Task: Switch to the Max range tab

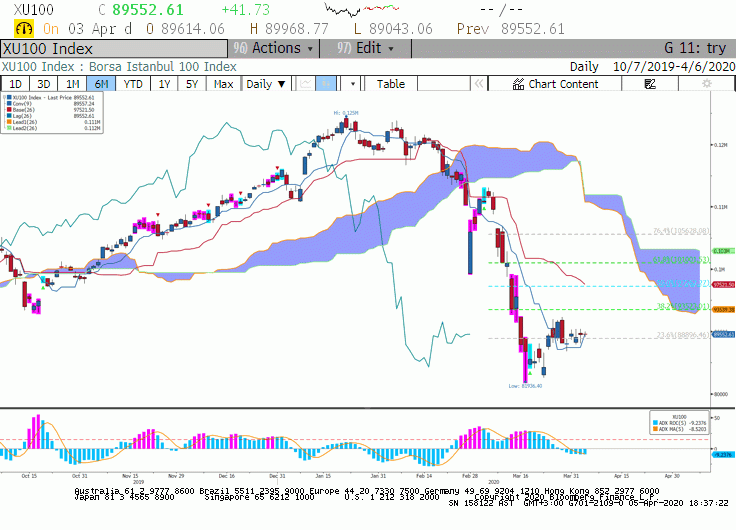Action: (223, 84)
